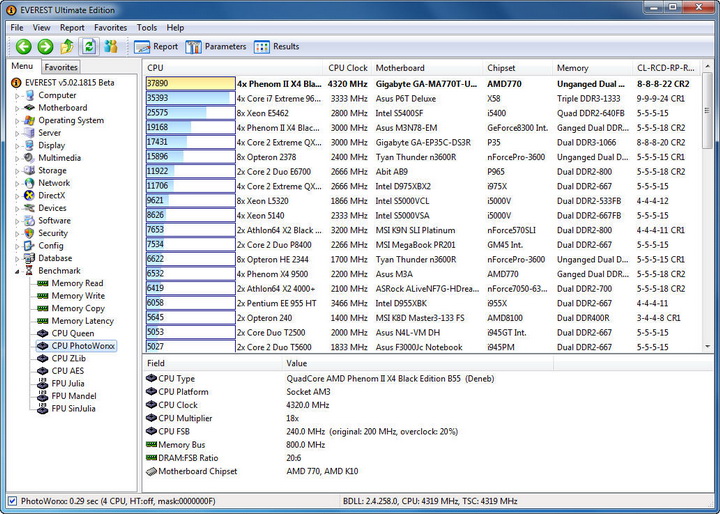Screen dimensions: 720x514
Task: Expand the Storage tree node
Action: coord(17,171)
